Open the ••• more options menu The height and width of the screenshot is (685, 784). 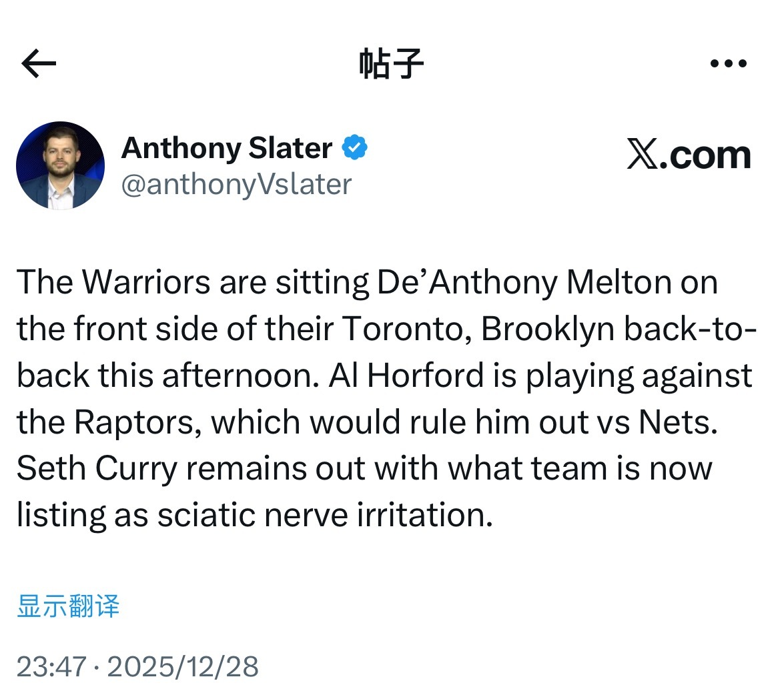point(727,63)
